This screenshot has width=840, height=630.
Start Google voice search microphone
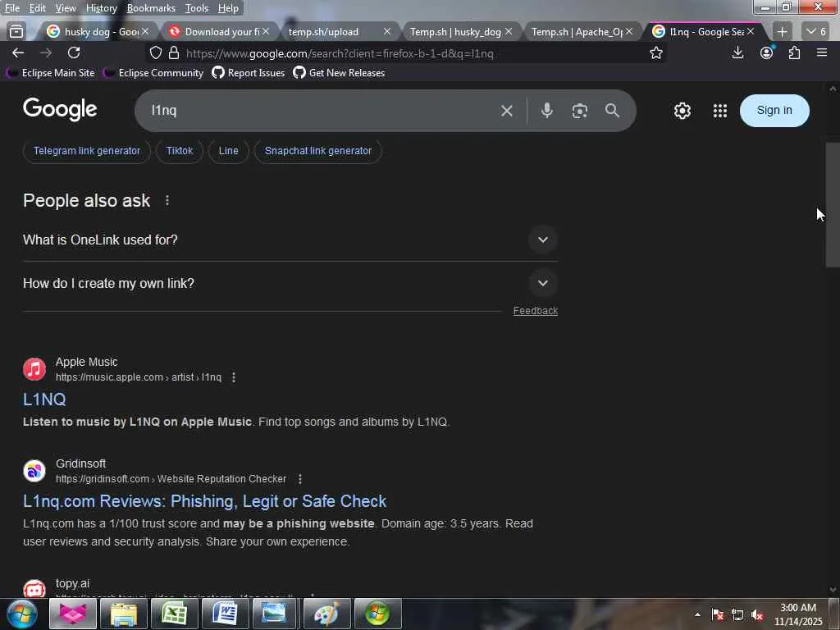[x=546, y=111]
